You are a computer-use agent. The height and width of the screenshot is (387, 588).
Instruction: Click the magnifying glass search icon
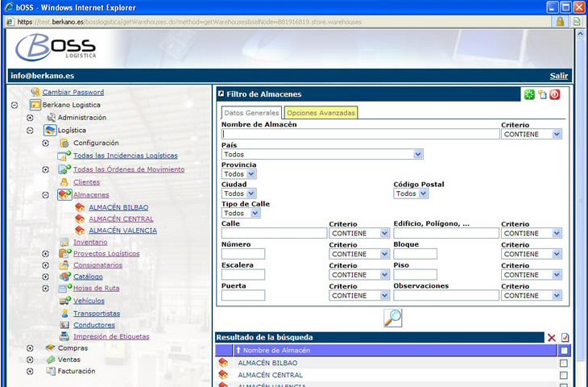click(393, 318)
